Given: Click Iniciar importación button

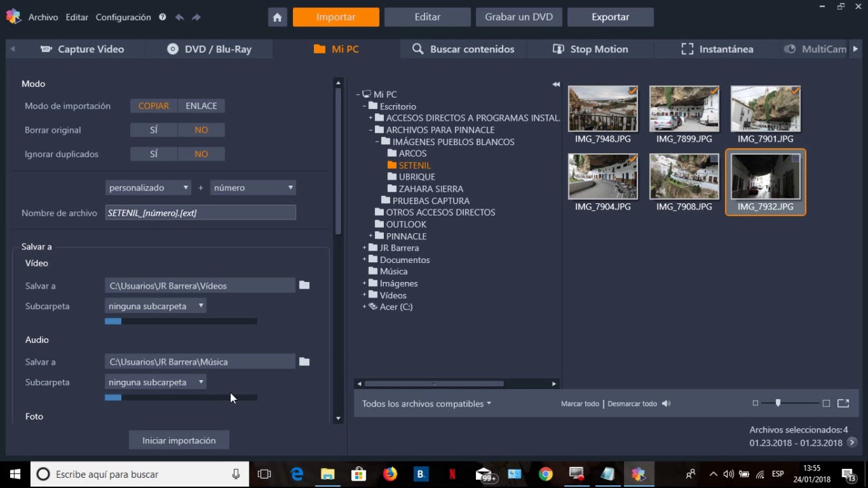Looking at the screenshot, I should [x=179, y=440].
